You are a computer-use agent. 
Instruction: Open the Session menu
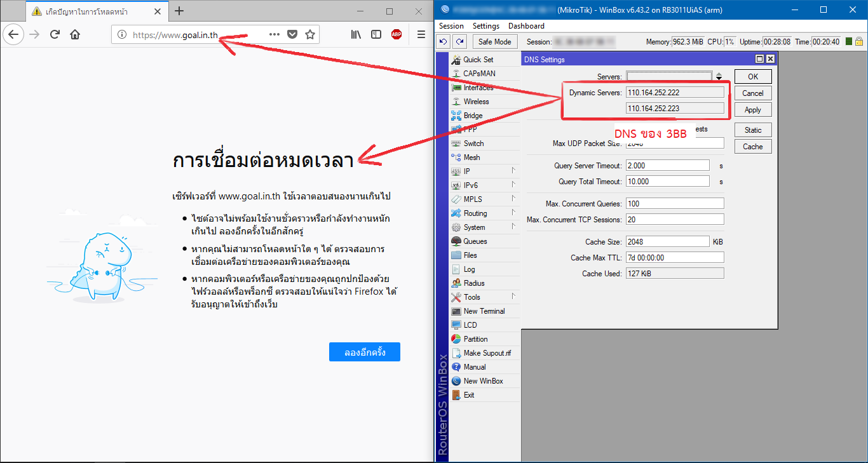pyautogui.click(x=451, y=26)
